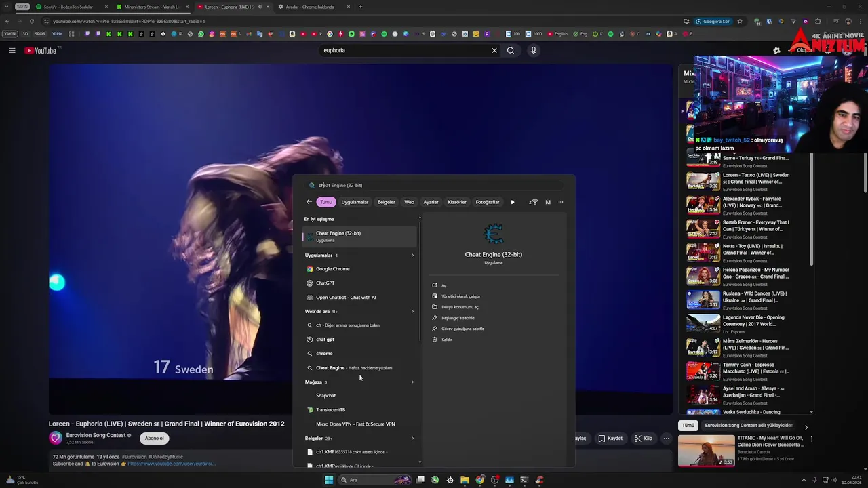
Task: Pin Cheat Engine with Başlangıç'a sabitle
Action: tap(458, 318)
